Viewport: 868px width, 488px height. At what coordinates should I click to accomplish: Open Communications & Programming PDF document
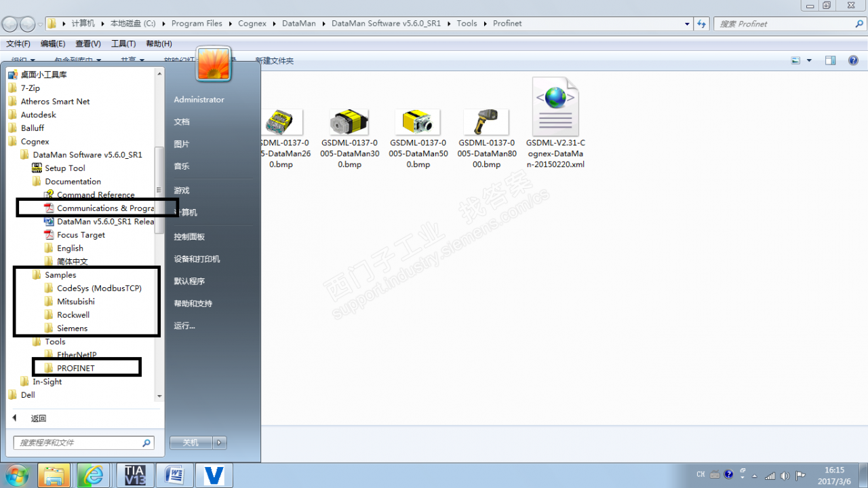pyautogui.click(x=99, y=208)
